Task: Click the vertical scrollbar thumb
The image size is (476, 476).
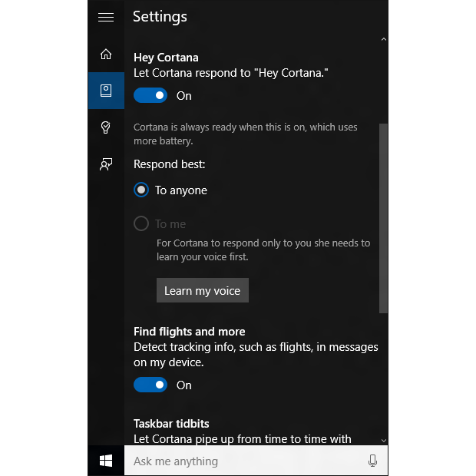Action: click(x=384, y=217)
